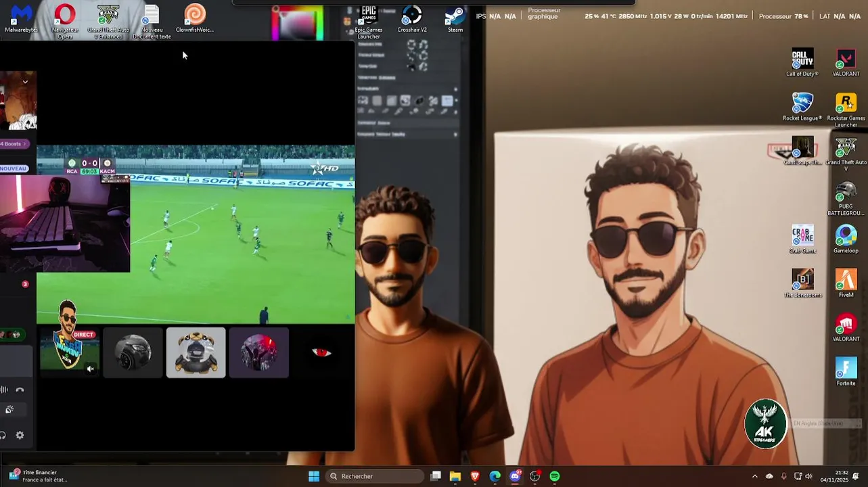The width and height of the screenshot is (868, 487).
Task: Disconnect from the Discord voice call
Action: point(20,390)
